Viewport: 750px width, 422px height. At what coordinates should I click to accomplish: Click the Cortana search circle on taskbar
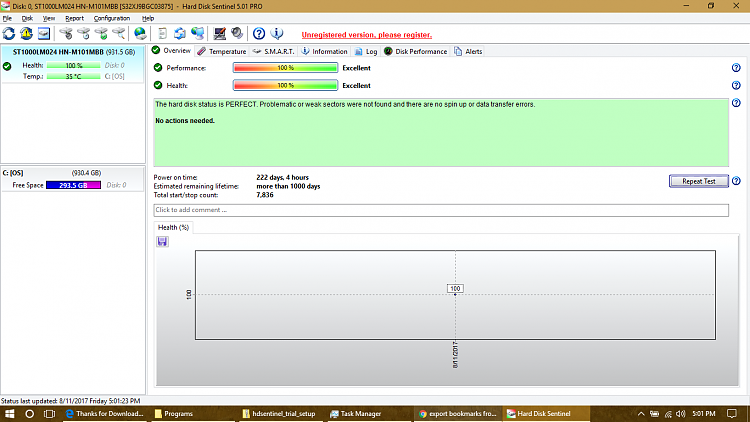29,414
